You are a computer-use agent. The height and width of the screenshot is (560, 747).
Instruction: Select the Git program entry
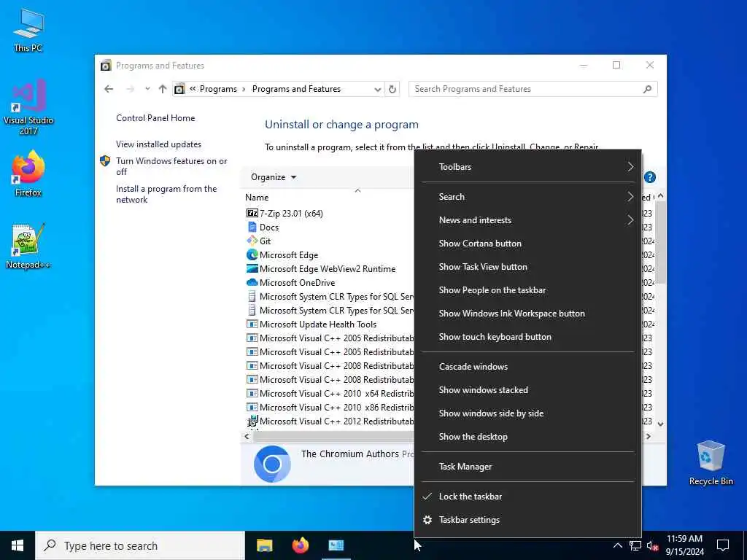[x=266, y=241]
